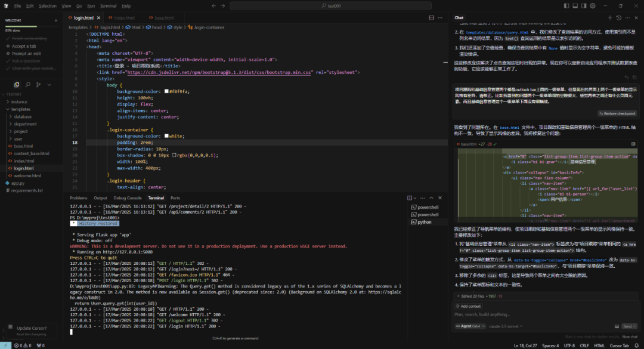Open the File menu
Screen dimensions: 644x349
click(17, 6)
